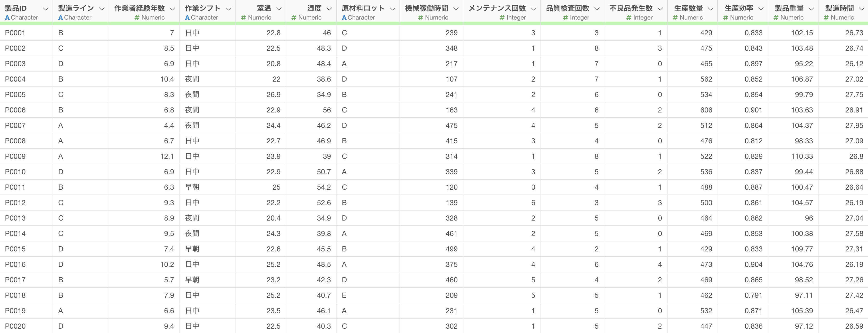Open the 製品ID column dropdown chevron
The width and height of the screenshot is (868, 333).
(x=46, y=9)
